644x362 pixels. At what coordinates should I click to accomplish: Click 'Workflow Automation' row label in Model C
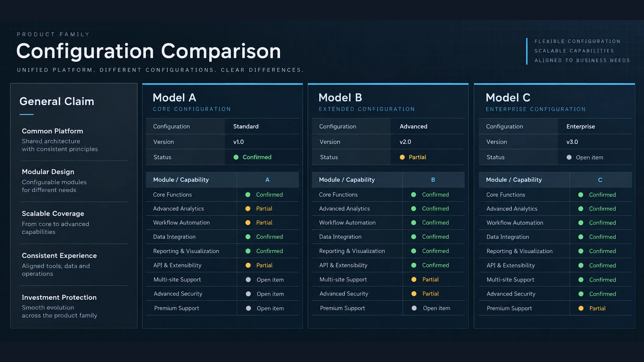click(515, 223)
